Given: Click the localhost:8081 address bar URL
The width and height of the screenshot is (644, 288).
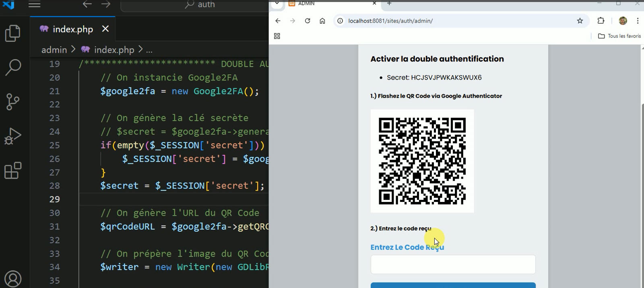Looking at the screenshot, I should pyautogui.click(x=390, y=21).
